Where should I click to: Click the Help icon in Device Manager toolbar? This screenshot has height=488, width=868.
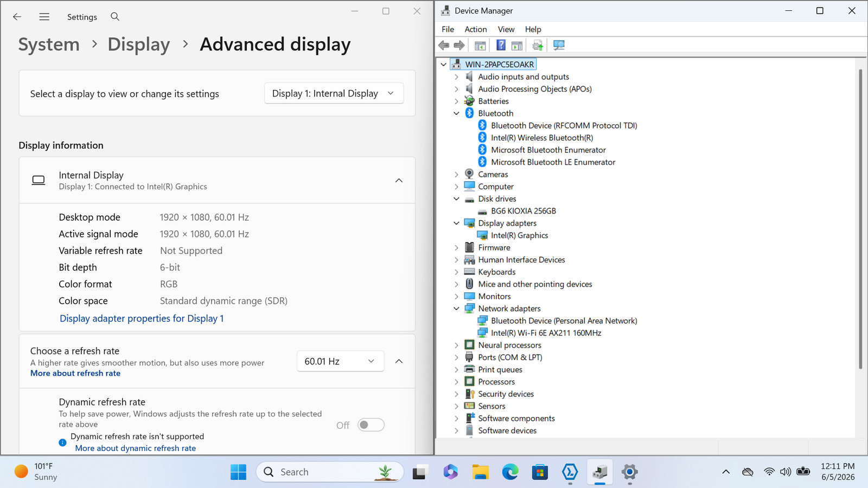(x=501, y=46)
